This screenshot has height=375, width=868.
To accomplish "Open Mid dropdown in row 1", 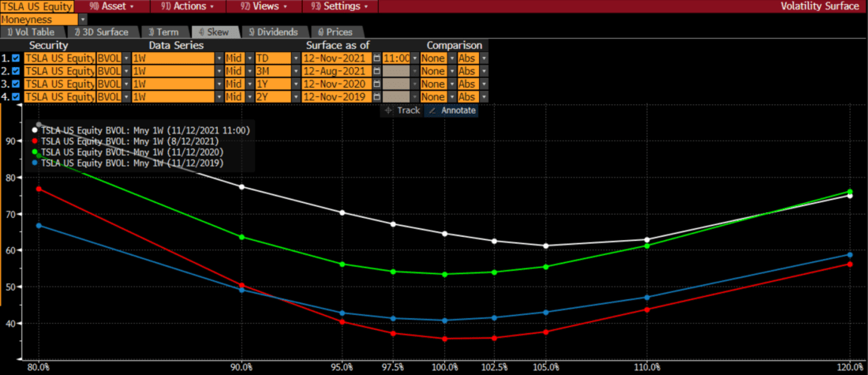I will [249, 58].
